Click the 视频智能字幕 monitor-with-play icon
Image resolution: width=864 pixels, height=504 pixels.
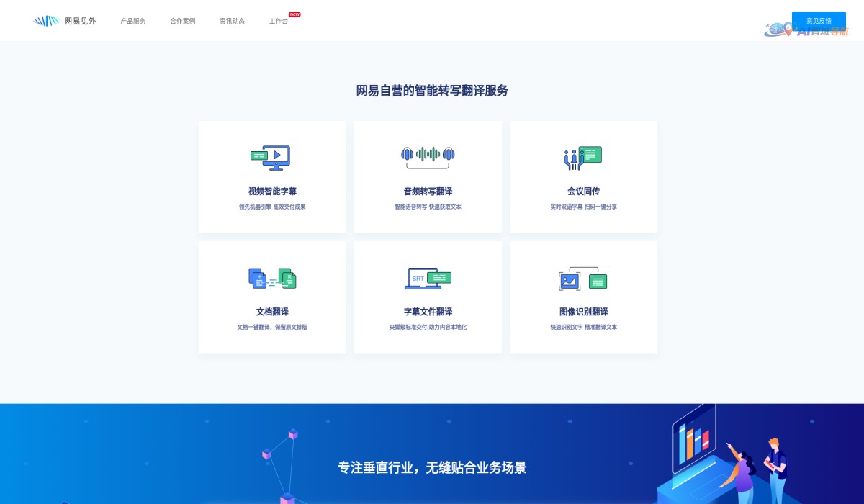click(x=272, y=157)
